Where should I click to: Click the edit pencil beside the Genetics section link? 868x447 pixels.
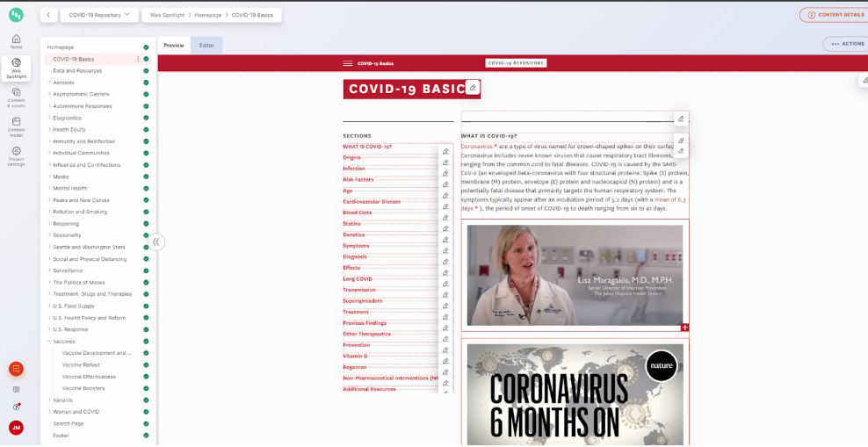click(445, 240)
